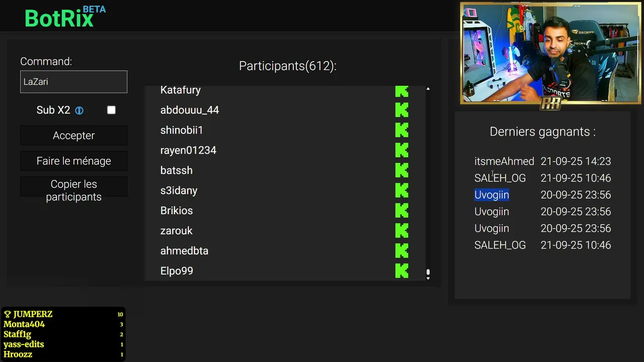Screen dimensions: 644x362
Task: Click the Kick icon next to batssh
Action: (x=401, y=170)
